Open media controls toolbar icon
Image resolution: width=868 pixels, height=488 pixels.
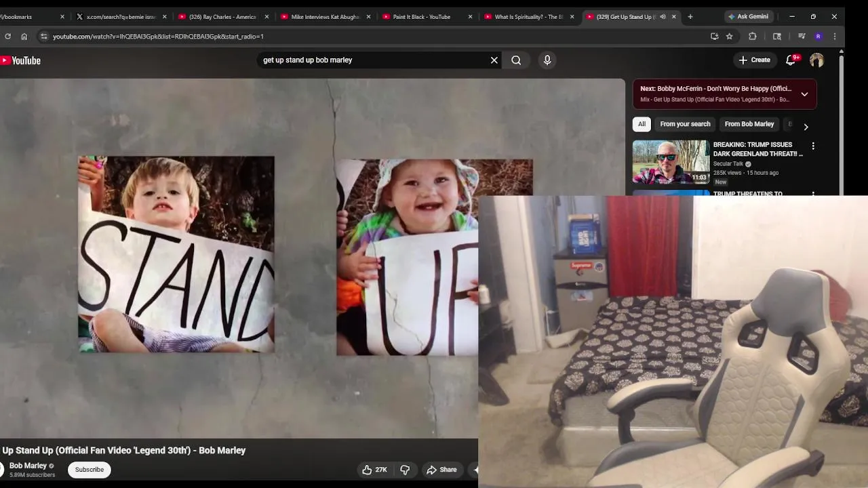802,37
